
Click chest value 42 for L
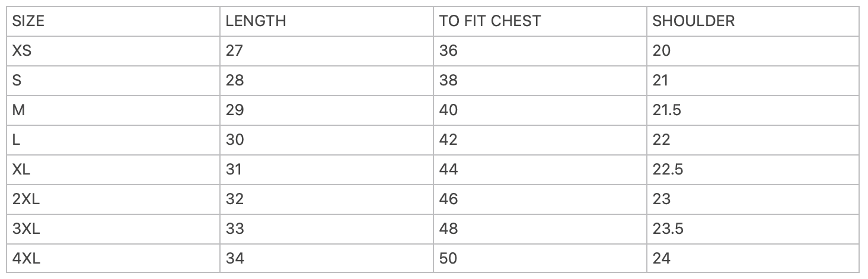click(448, 139)
